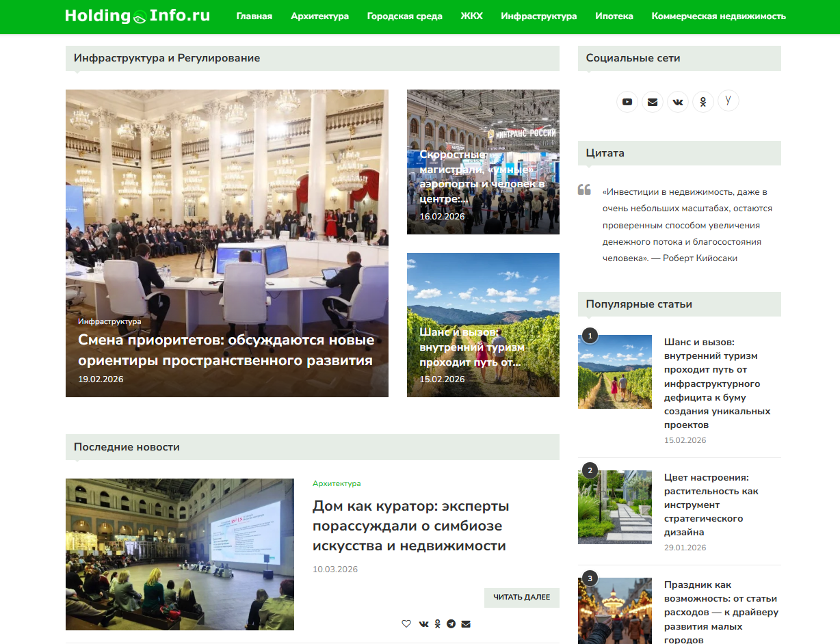Image resolution: width=840 pixels, height=644 pixels.
Task: Open headline "Смена приоритетов: обсуждаются новые ориентиры"
Action: [x=226, y=350]
